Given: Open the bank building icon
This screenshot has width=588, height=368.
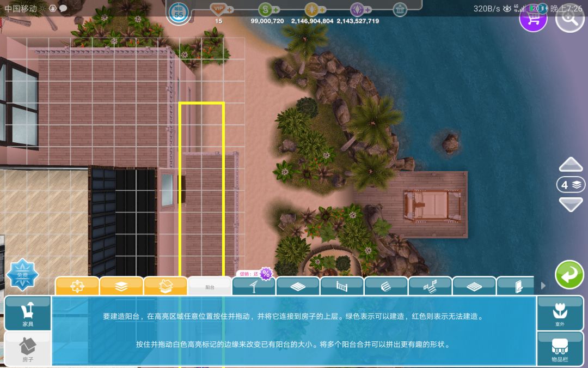Looking at the screenshot, I should pos(400,10).
